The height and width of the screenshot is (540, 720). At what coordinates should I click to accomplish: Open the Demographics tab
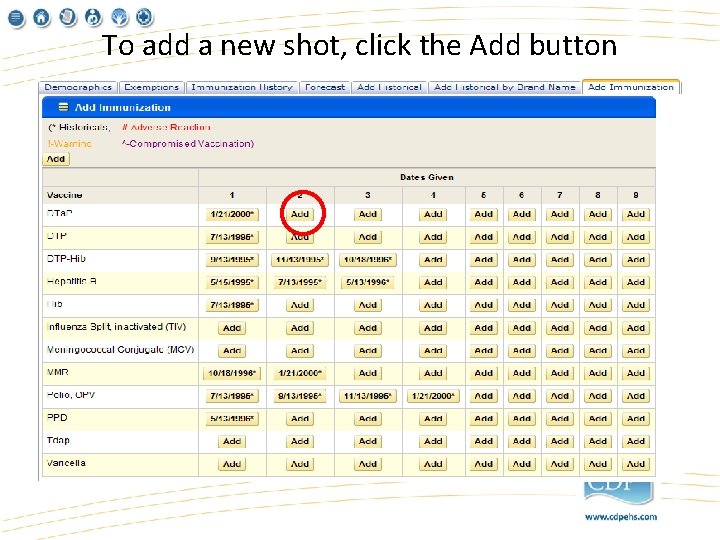[78, 87]
